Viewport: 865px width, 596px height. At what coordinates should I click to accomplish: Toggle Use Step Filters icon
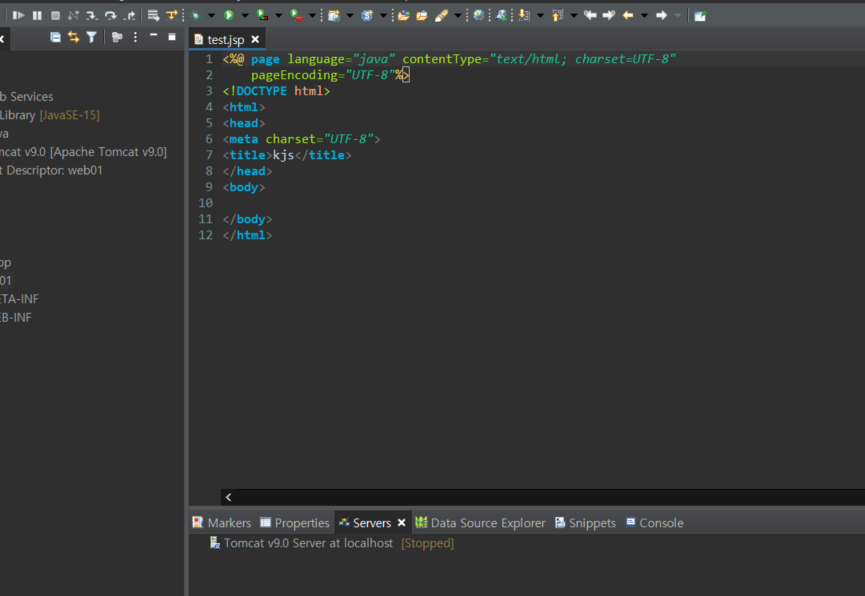pyautogui.click(x=172, y=15)
